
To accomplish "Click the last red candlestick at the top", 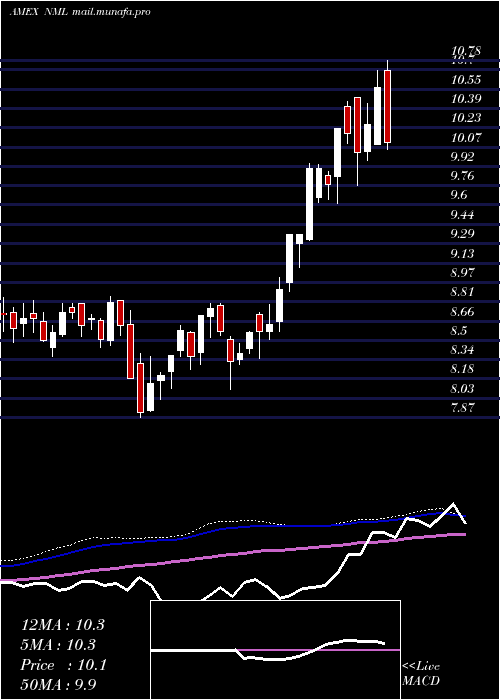I will coord(387,106).
